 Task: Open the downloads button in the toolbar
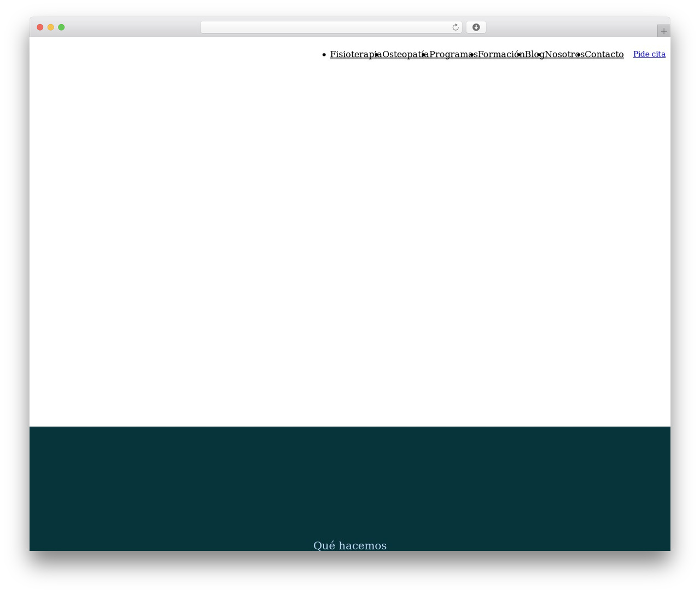coord(476,27)
